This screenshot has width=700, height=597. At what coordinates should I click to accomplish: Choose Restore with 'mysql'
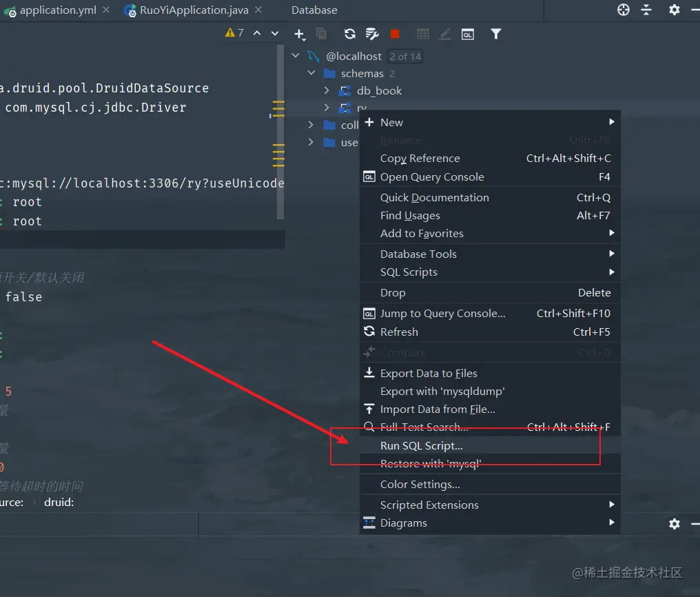click(x=490, y=464)
